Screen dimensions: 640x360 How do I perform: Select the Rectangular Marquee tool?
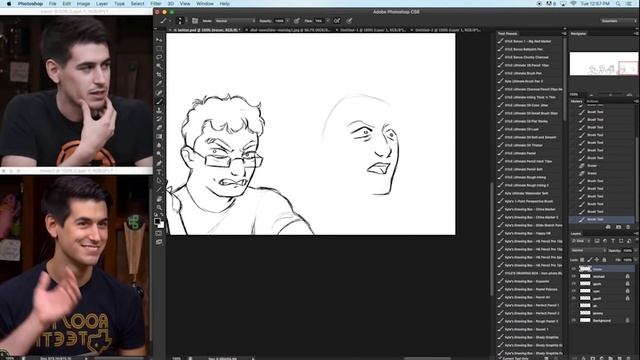159,49
